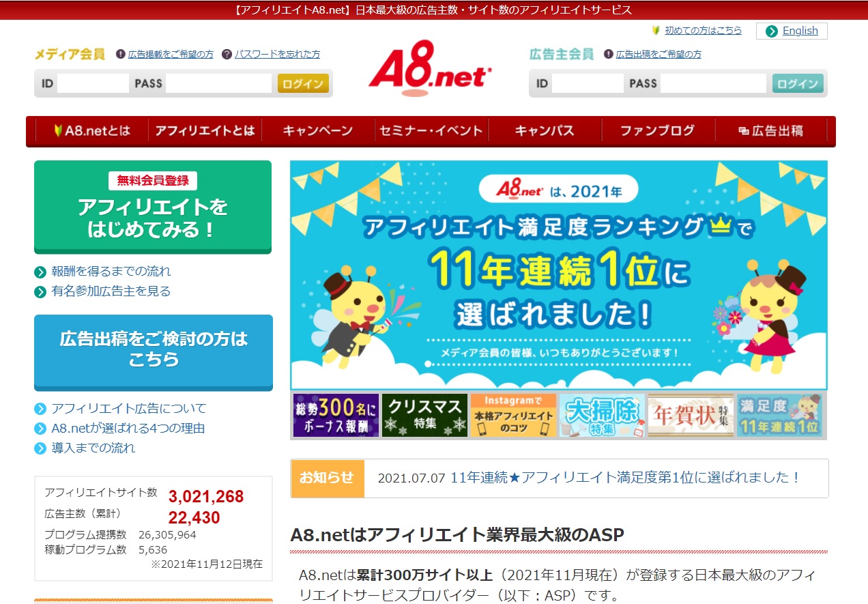This screenshot has width=868, height=604.
Task: Select the 大掃除特集 thumbnail
Action: coord(602,415)
